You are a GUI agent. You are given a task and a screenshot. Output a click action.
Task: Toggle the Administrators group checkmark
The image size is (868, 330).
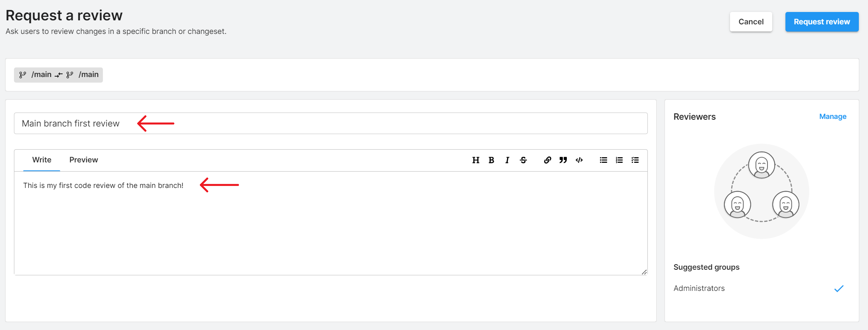839,289
